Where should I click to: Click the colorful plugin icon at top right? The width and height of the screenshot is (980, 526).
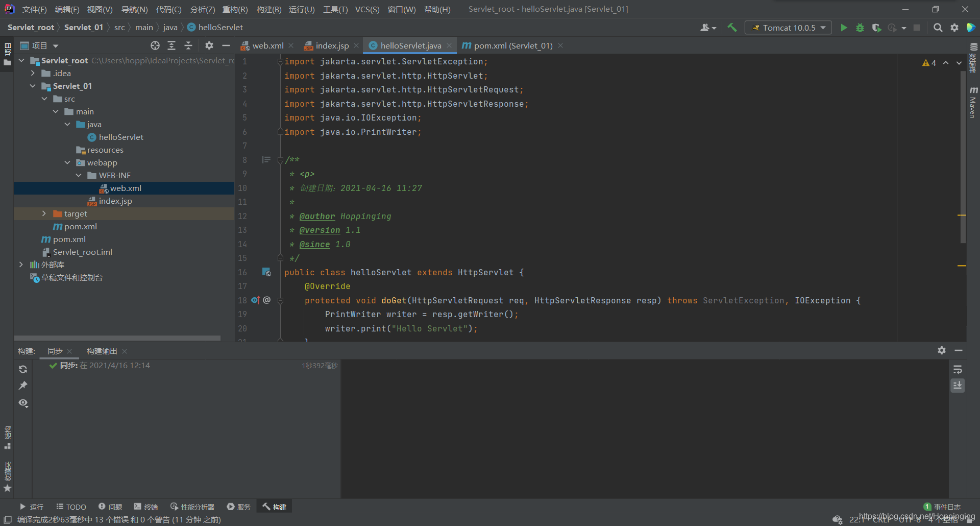click(971, 28)
